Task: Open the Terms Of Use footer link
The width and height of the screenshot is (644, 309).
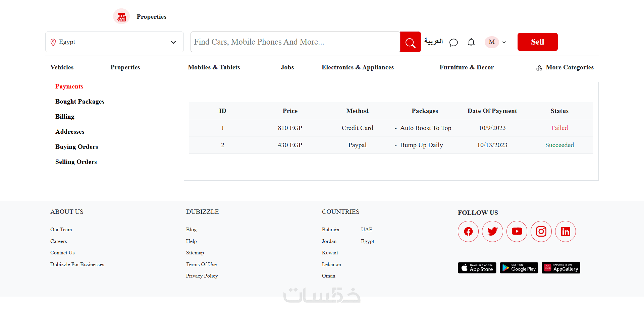Action: pos(201,264)
